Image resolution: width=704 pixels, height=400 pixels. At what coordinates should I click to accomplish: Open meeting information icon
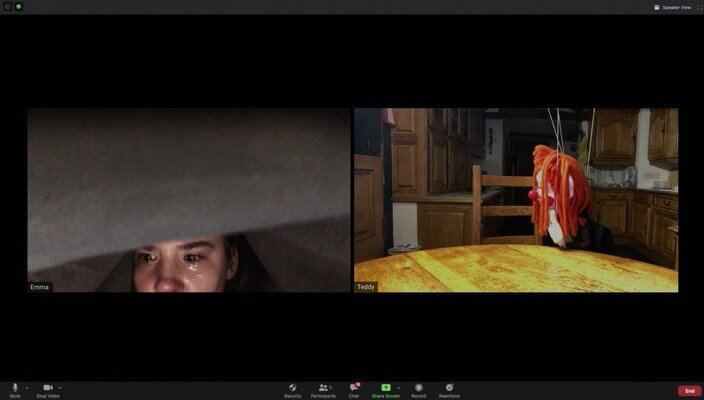point(8,7)
